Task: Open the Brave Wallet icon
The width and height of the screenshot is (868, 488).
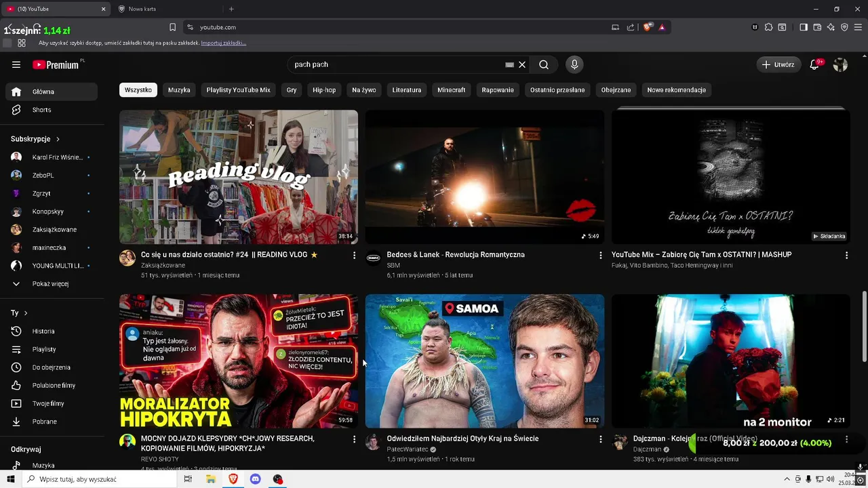Action: (x=817, y=27)
